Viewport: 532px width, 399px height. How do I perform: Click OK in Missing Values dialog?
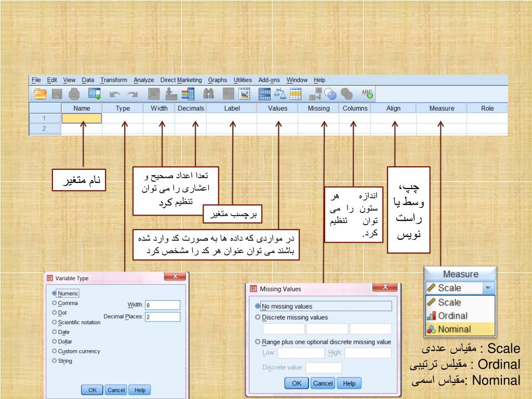coord(297,383)
